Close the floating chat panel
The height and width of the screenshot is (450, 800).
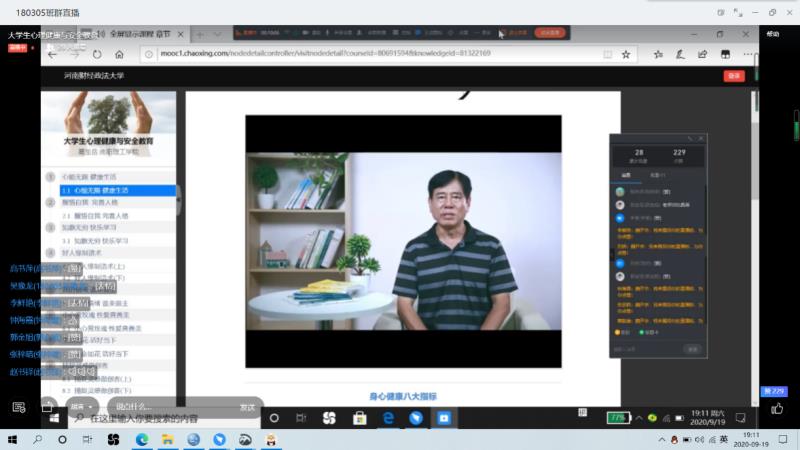pos(701,138)
